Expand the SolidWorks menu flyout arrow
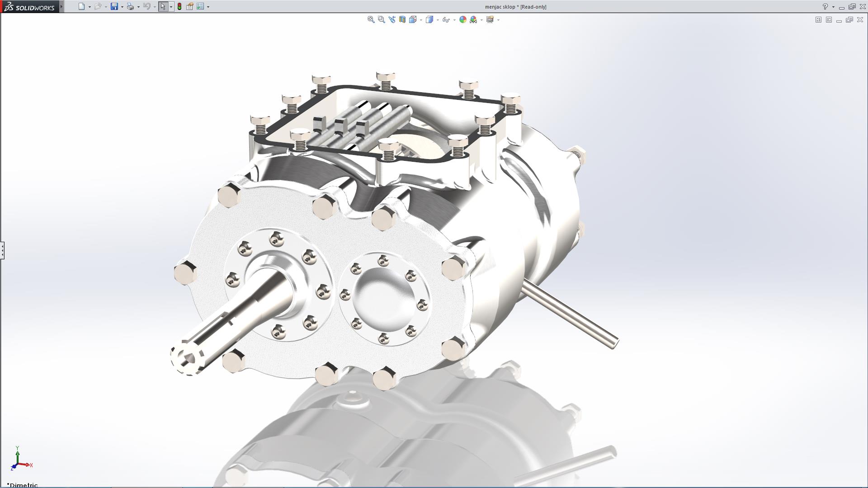The height and width of the screenshot is (488, 868). [61, 6]
